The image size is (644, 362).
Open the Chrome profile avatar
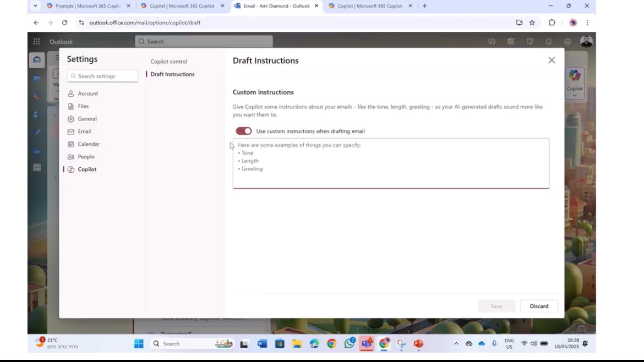coord(573,23)
